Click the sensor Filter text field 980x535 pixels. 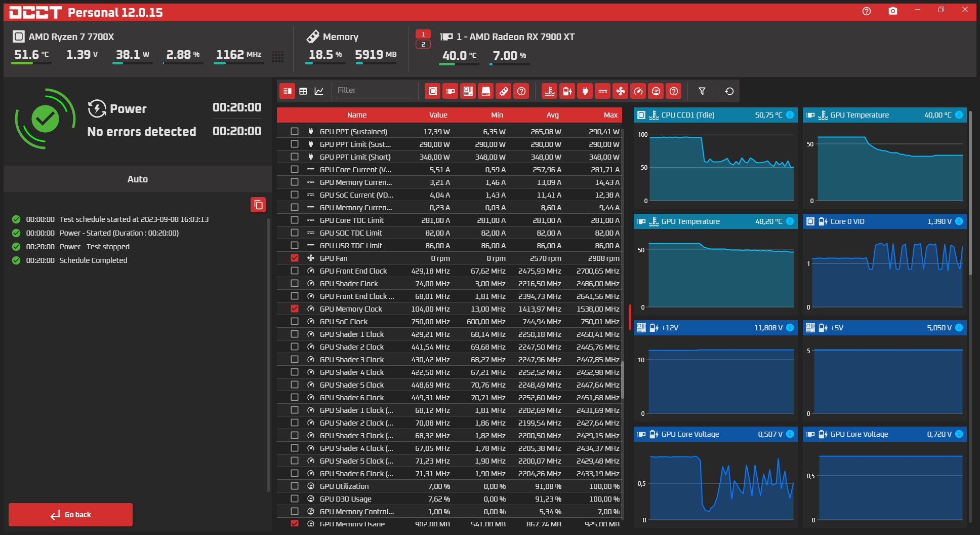click(375, 90)
